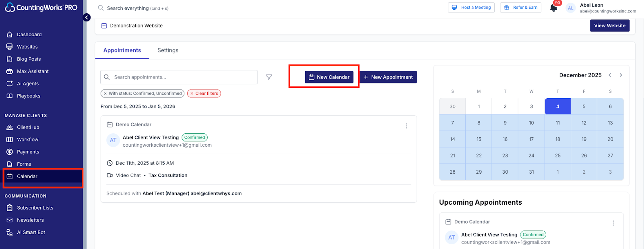The image size is (644, 249).
Task: Go to previous month in calendar
Action: click(x=610, y=75)
